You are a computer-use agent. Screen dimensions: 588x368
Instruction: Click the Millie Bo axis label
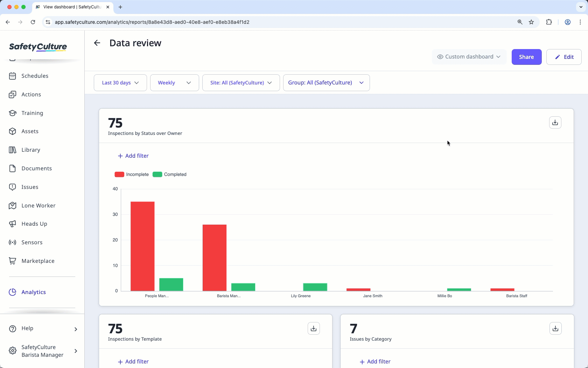(444, 296)
